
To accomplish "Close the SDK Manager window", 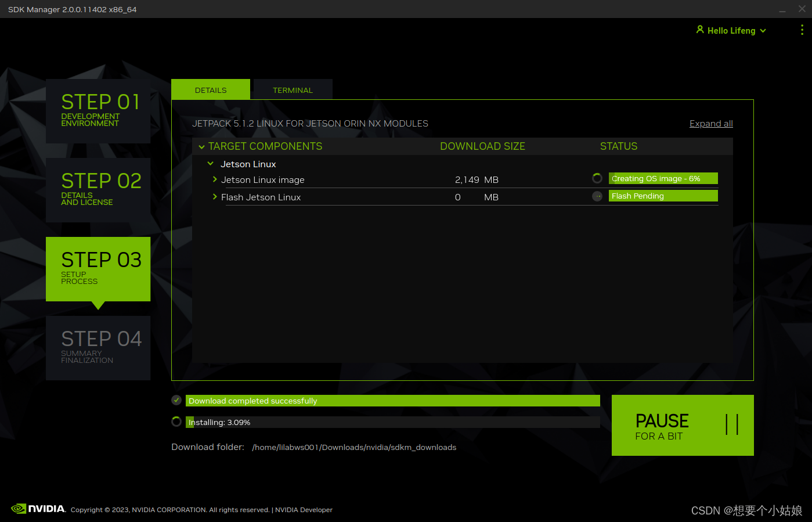I will tap(802, 9).
